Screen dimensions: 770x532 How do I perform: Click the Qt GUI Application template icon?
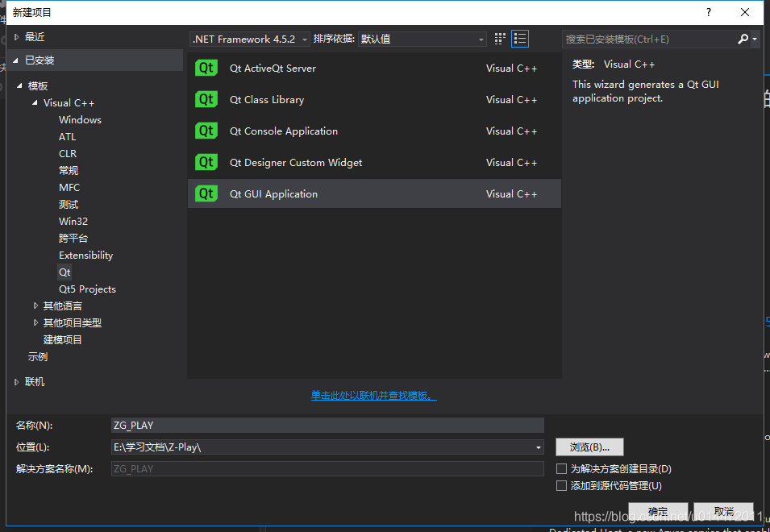pyautogui.click(x=206, y=193)
